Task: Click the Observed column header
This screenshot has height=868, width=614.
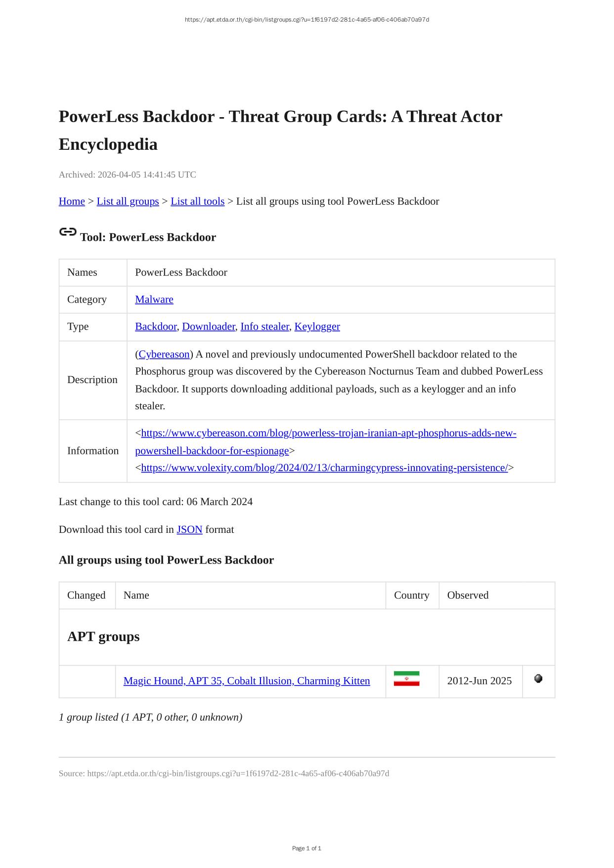Action: click(x=468, y=595)
